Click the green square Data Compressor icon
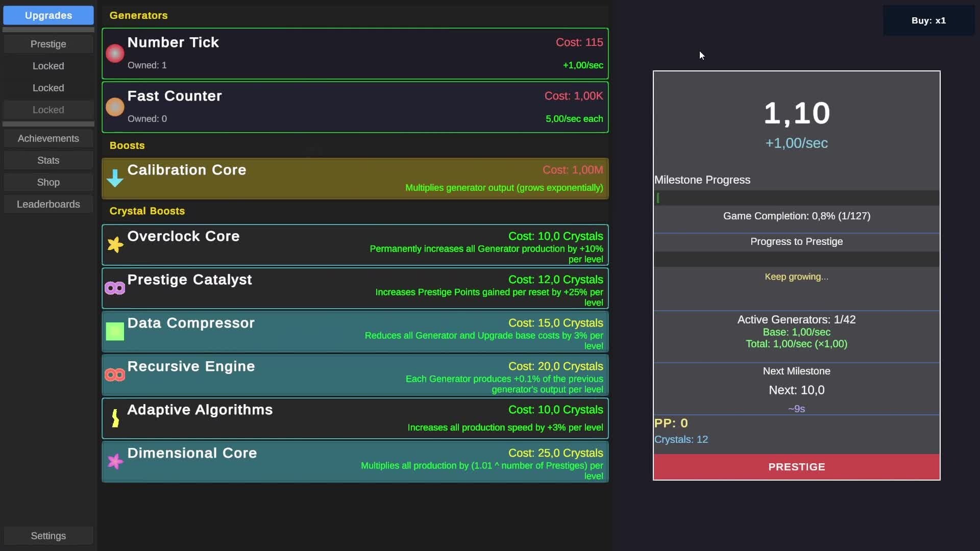Screen dimensions: 980x551 (x=115, y=332)
